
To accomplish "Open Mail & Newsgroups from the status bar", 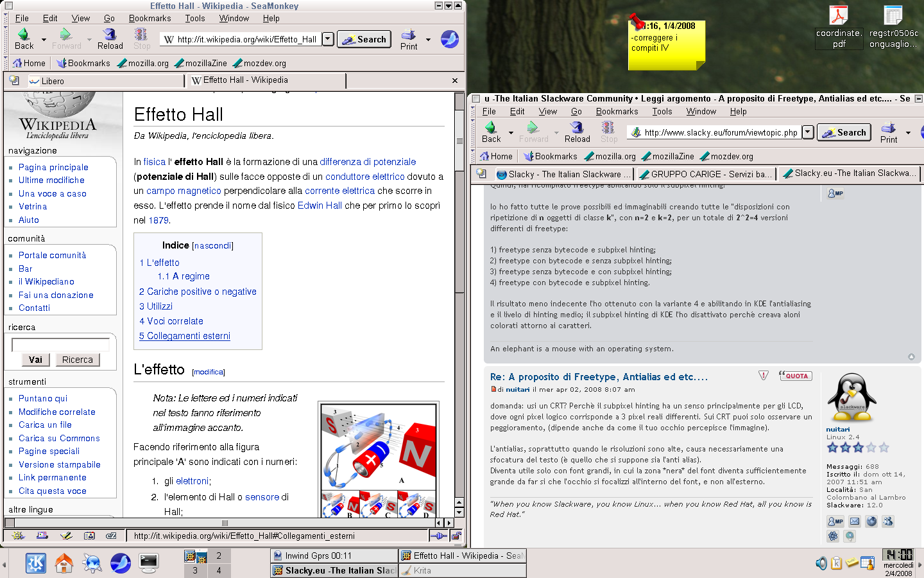I will 42,536.
